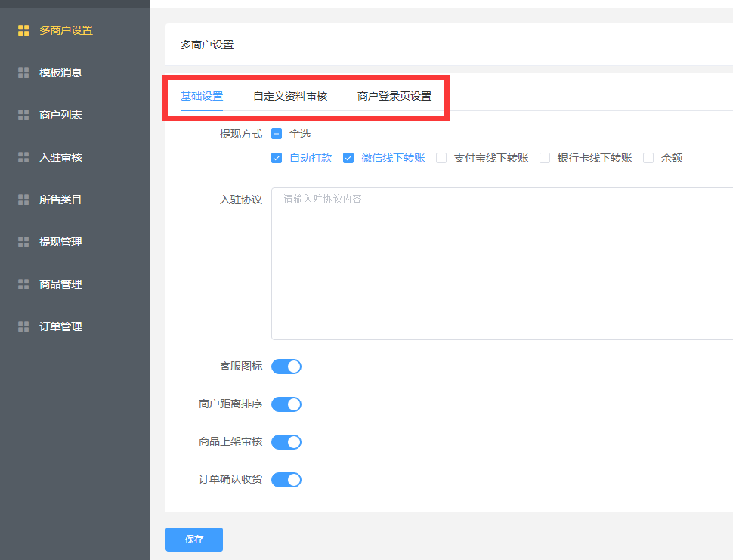
Task: Check the 余额 withdrawal checkbox
Action: point(648,158)
